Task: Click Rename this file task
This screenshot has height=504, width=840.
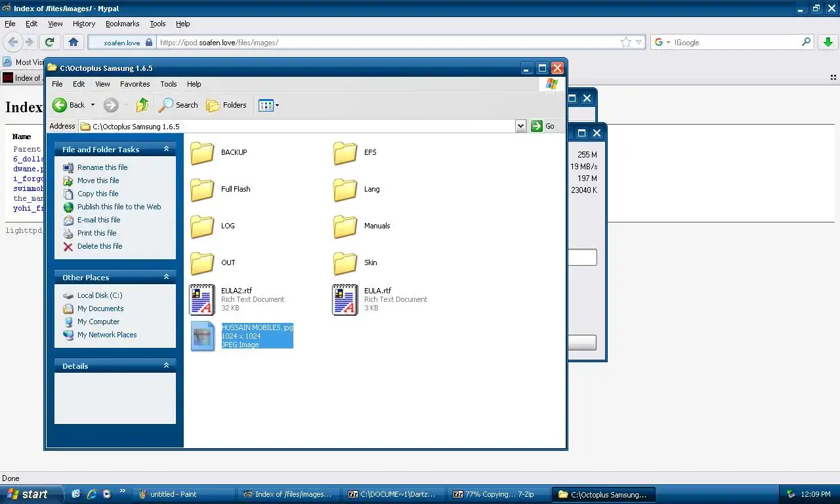Action: pos(102,167)
